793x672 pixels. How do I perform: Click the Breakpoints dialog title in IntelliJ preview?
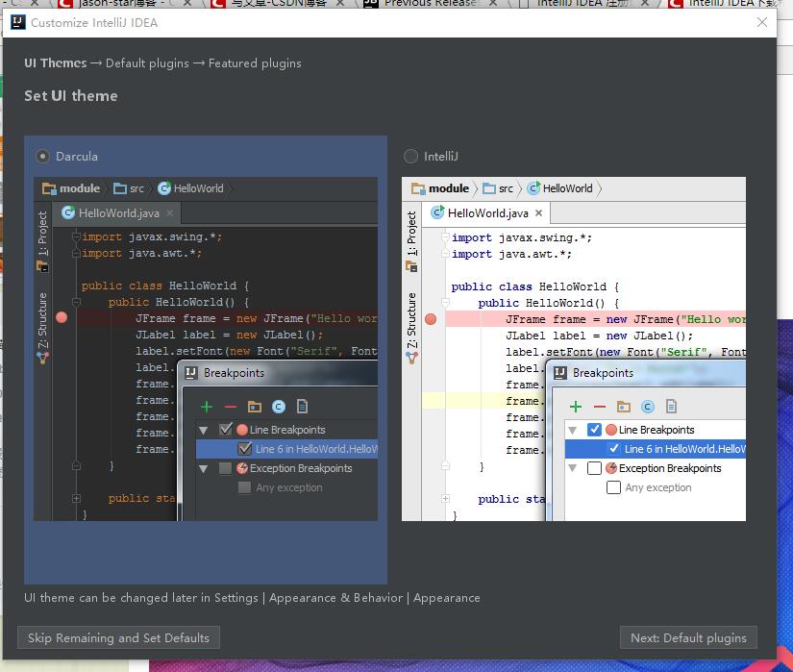603,373
